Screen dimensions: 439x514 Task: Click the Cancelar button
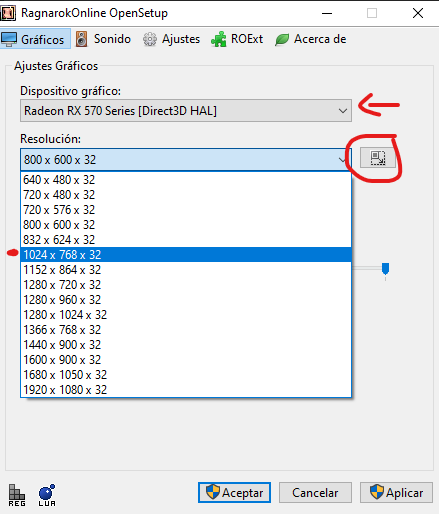click(315, 492)
